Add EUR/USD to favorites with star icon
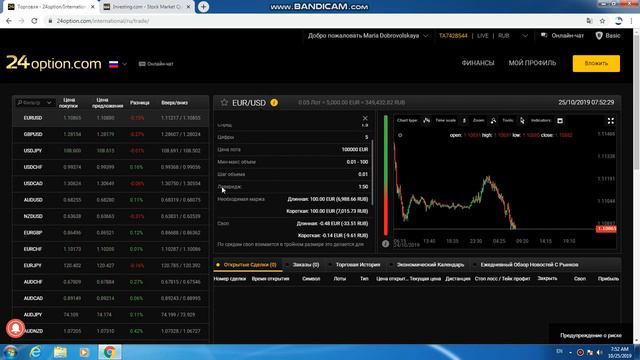The image size is (640, 360). pos(224,102)
